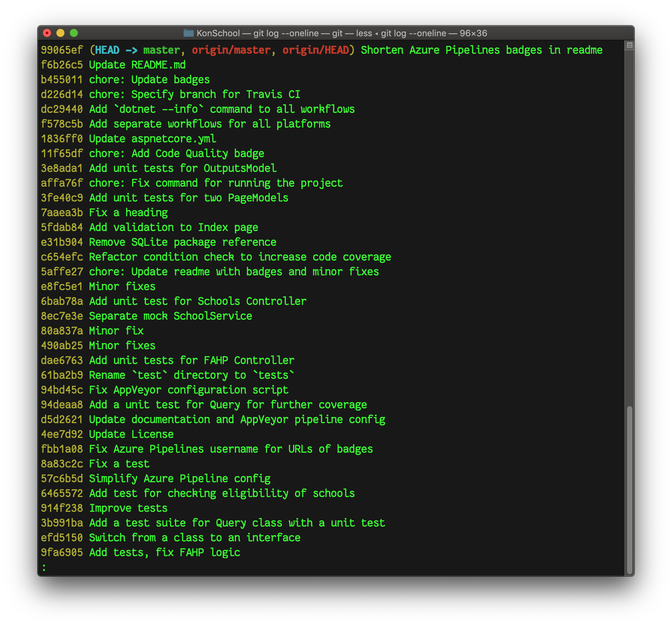Click 'Add unit tests for two PageModels'
The image size is (672, 626).
[x=189, y=198]
